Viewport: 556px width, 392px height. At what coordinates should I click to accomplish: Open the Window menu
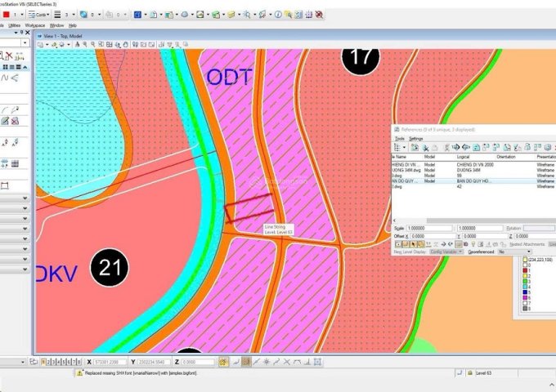click(56, 25)
